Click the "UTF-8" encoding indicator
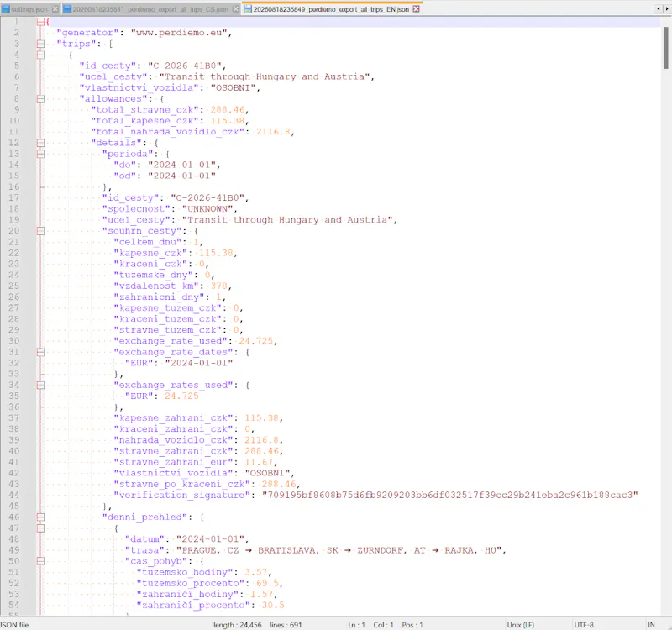The image size is (672, 630). pyautogui.click(x=584, y=625)
